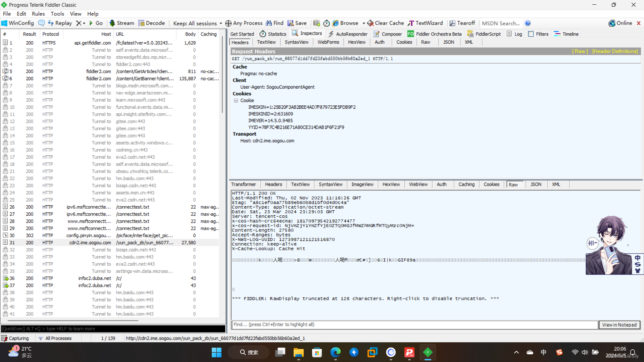The width and height of the screenshot is (644, 362).
Task: Clear Cache from the toolbar
Action: pos(386,23)
